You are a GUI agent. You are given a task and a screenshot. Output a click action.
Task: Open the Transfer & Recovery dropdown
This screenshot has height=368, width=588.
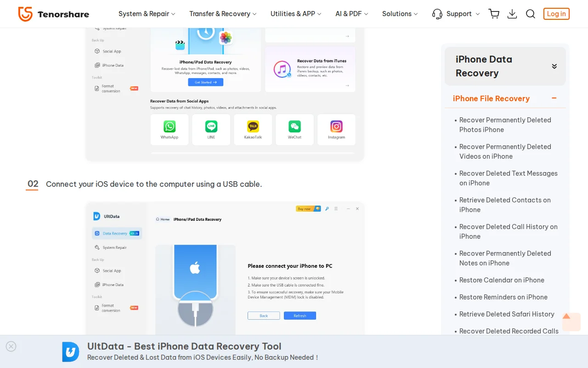point(223,14)
